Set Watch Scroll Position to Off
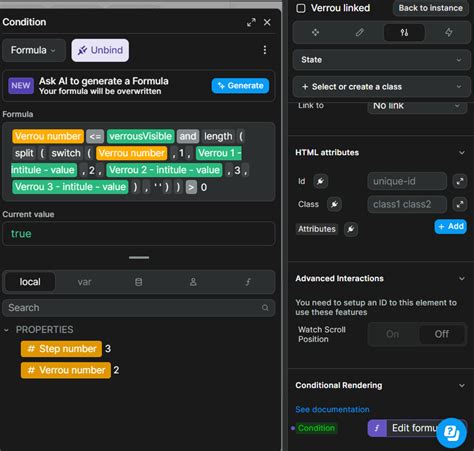Viewport: 474px width, 451px height. click(x=442, y=334)
